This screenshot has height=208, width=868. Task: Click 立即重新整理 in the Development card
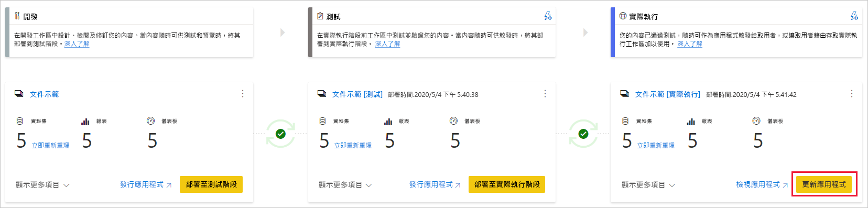pyautogui.click(x=50, y=146)
